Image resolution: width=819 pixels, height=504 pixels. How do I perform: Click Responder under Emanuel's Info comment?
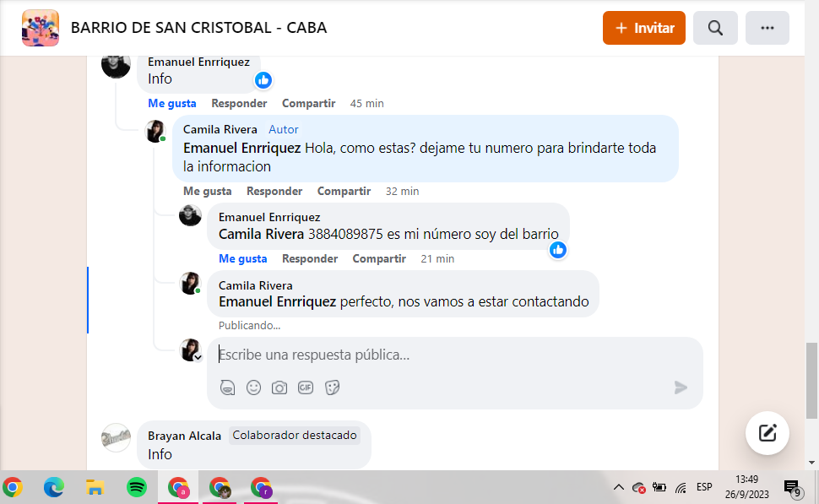pyautogui.click(x=239, y=103)
